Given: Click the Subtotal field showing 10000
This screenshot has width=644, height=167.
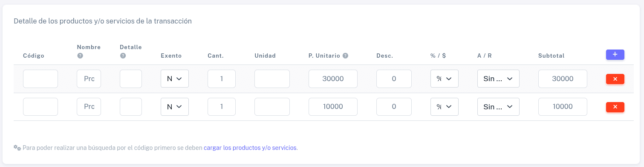Looking at the screenshot, I should tap(563, 107).
